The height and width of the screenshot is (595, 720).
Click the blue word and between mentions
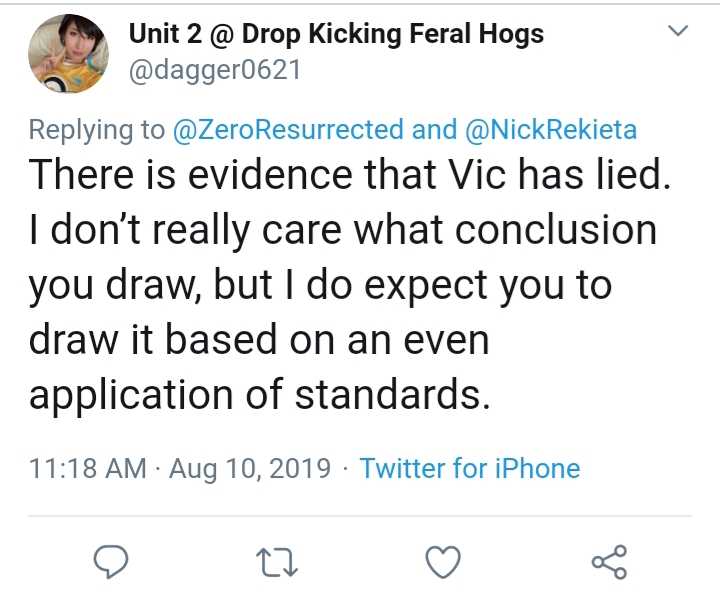[434, 129]
